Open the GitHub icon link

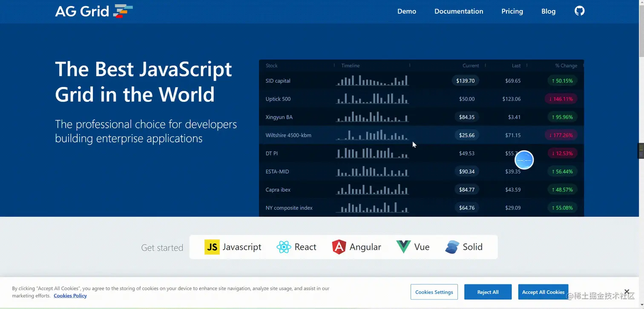pyautogui.click(x=579, y=11)
